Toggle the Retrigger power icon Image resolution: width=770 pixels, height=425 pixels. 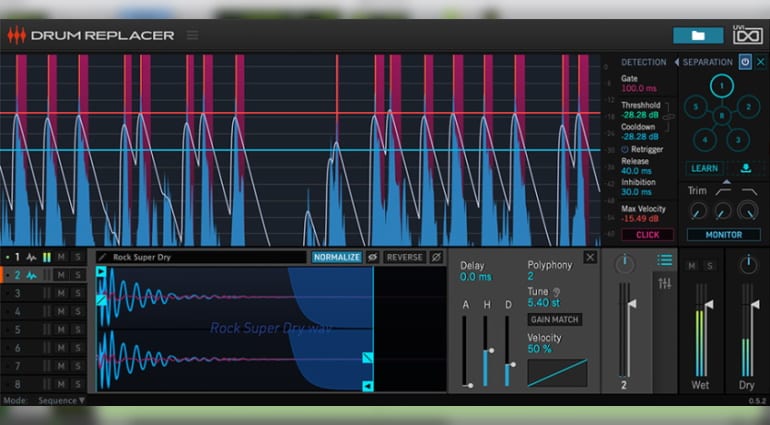pos(624,149)
